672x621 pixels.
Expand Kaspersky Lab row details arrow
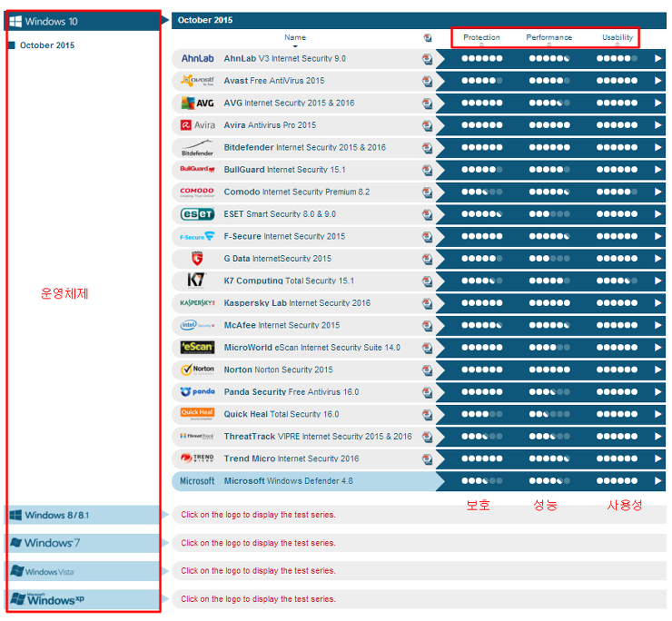[x=657, y=303]
